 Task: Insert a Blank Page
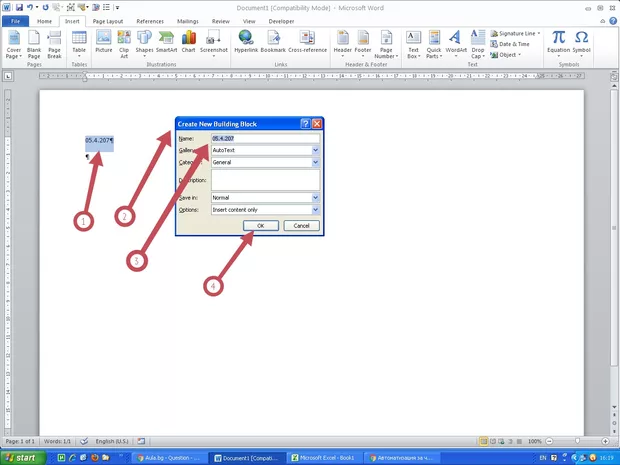tap(34, 44)
